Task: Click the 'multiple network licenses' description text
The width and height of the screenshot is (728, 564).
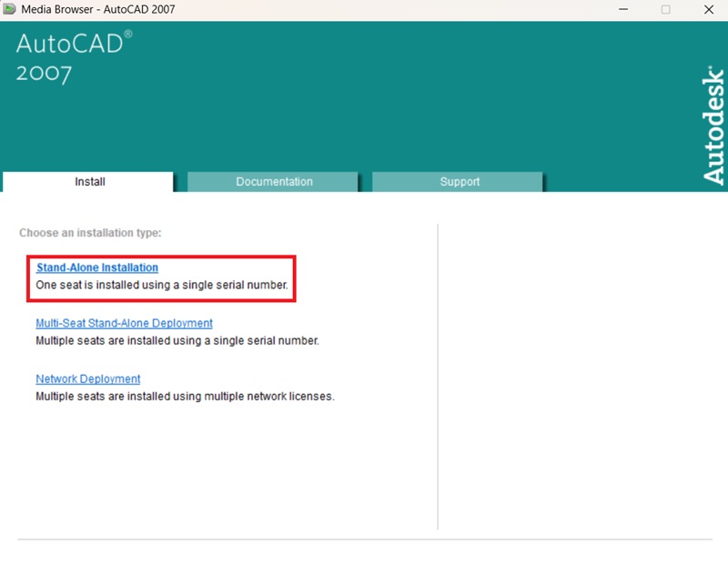Action: pyautogui.click(x=185, y=397)
